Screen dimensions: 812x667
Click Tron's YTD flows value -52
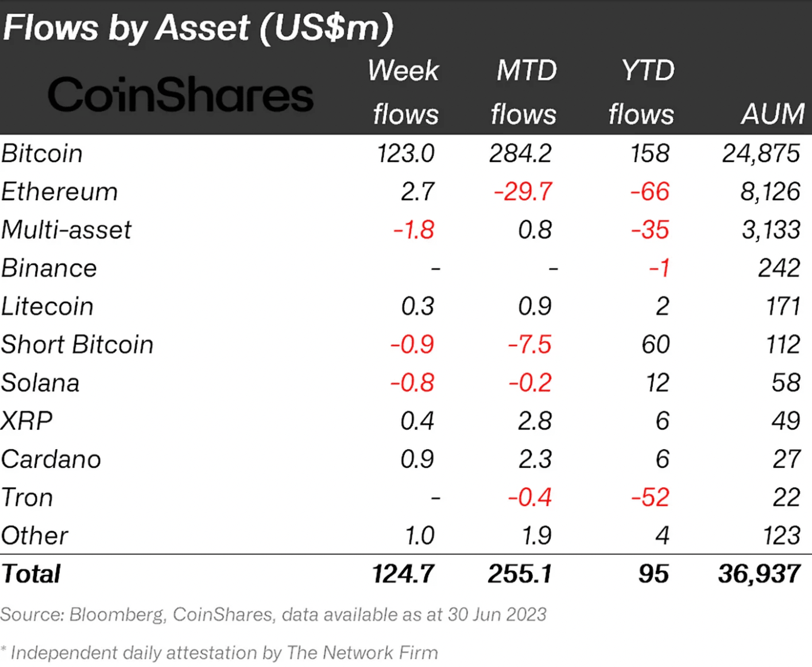pos(650,498)
